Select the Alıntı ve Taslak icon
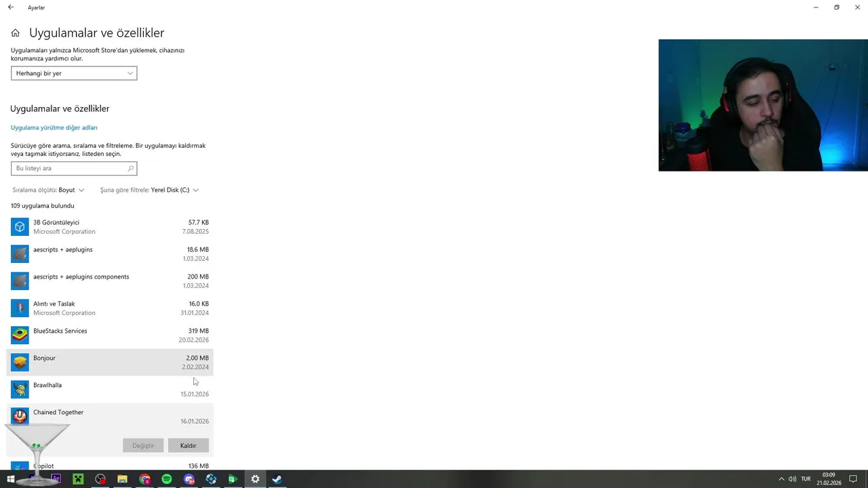 tap(20, 308)
